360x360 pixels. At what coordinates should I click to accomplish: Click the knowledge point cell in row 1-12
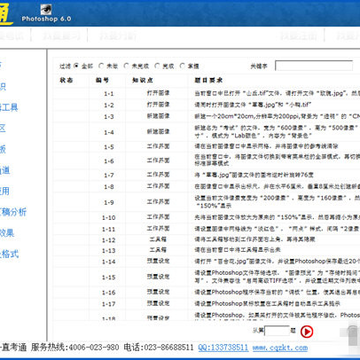coord(158,239)
